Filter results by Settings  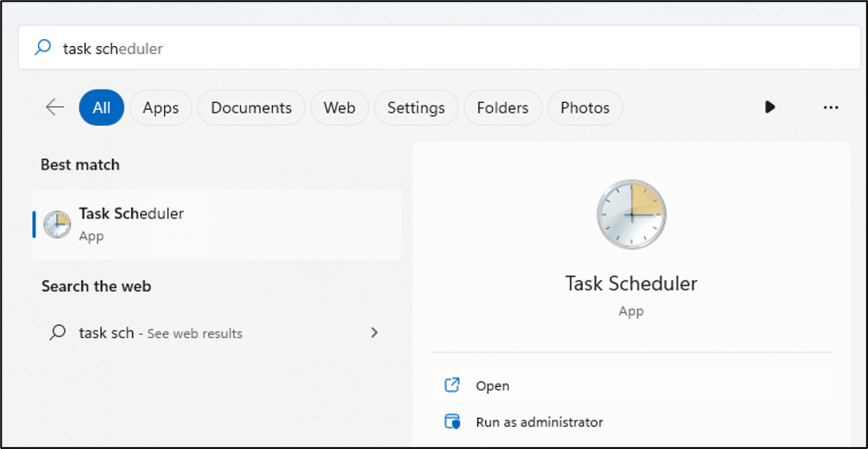pos(416,107)
